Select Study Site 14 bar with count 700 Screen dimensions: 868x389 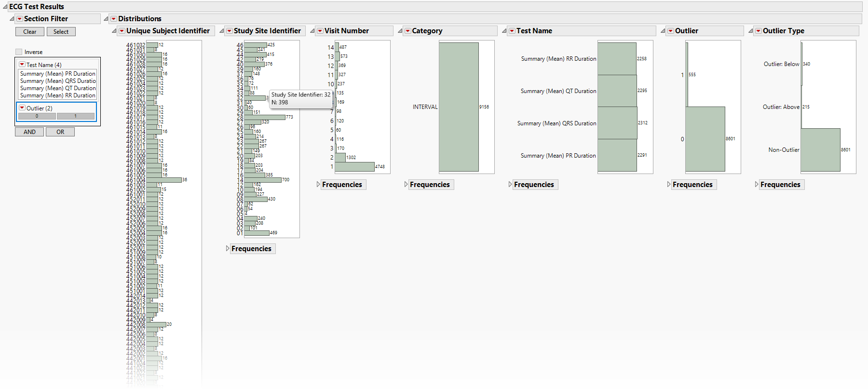pos(263,180)
